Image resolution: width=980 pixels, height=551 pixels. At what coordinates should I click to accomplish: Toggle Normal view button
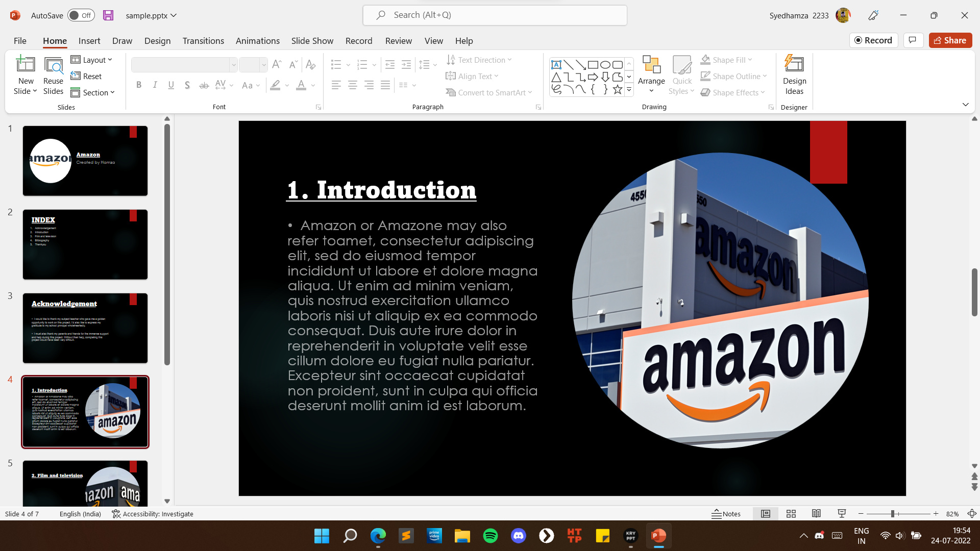[766, 514]
